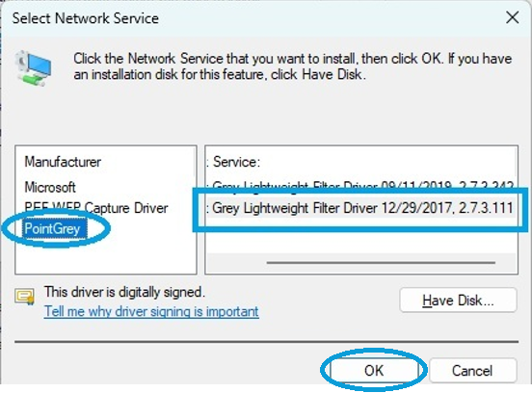Click the 'This driver is digitally signed' text

click(124, 292)
